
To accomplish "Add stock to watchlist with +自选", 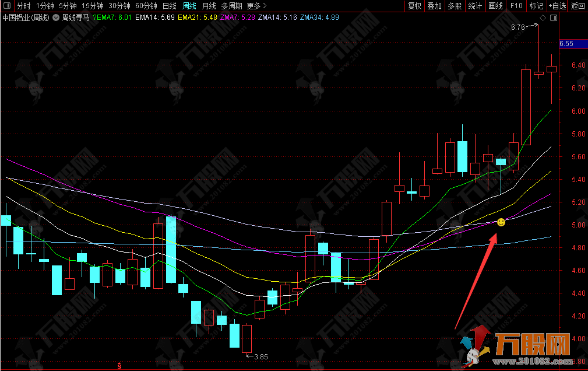I will [x=557, y=6].
